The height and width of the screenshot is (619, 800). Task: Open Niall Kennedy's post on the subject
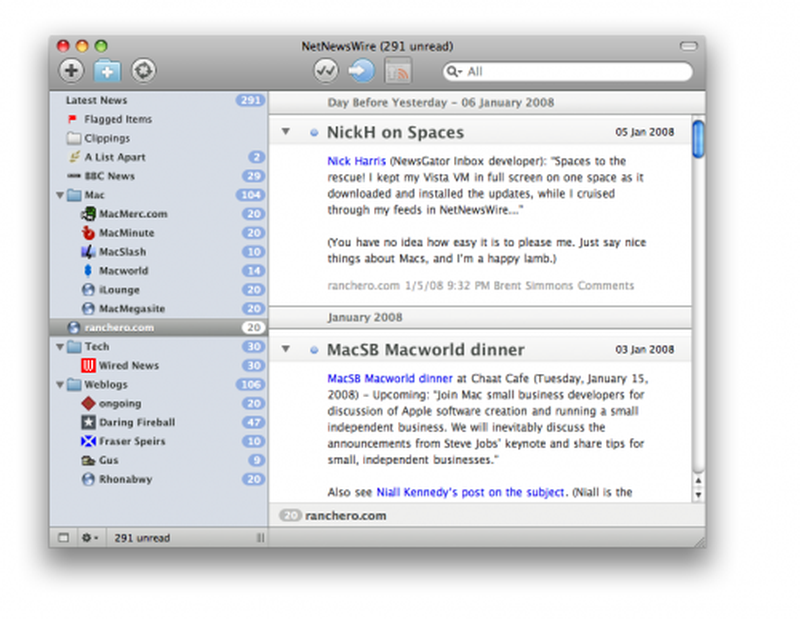[x=470, y=492]
